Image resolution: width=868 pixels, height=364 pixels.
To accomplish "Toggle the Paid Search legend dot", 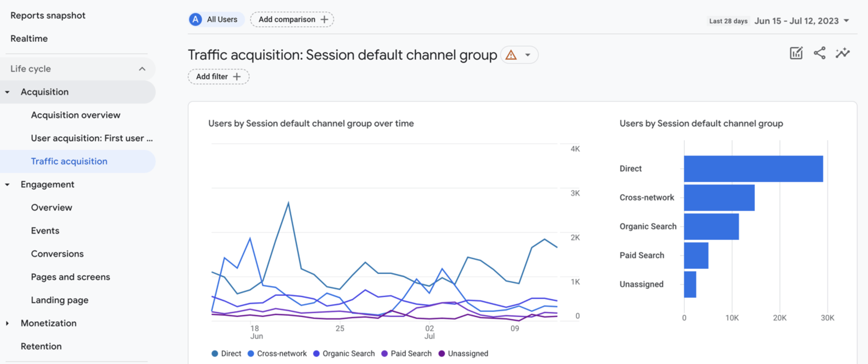I will point(384,354).
